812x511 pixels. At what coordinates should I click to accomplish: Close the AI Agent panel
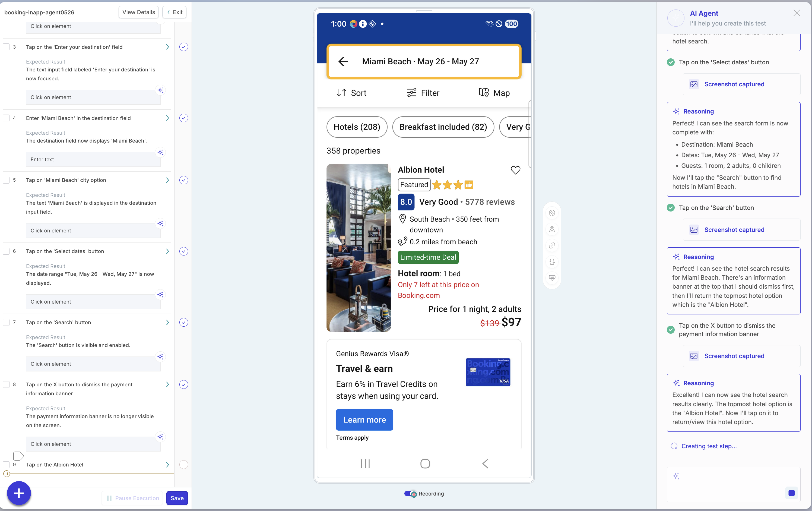coord(797,13)
